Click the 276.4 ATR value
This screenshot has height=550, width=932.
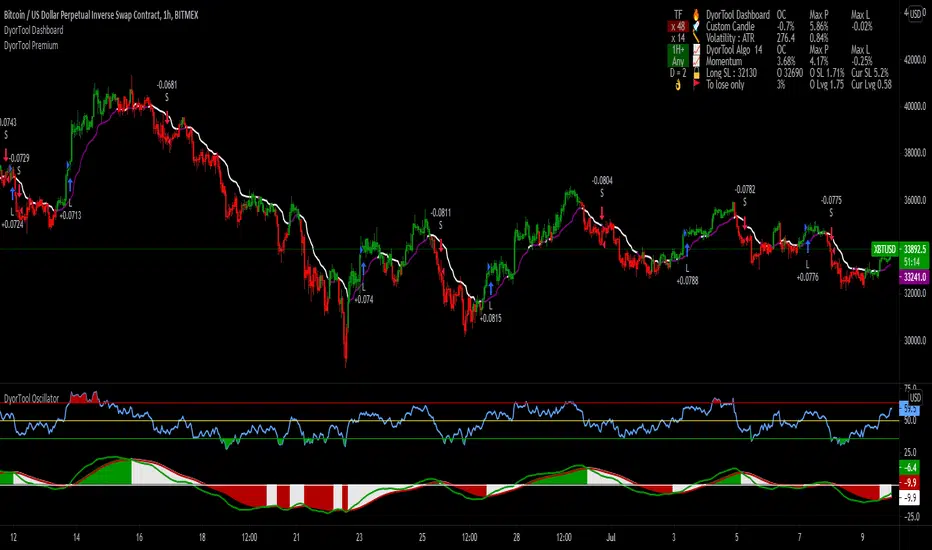[786, 38]
